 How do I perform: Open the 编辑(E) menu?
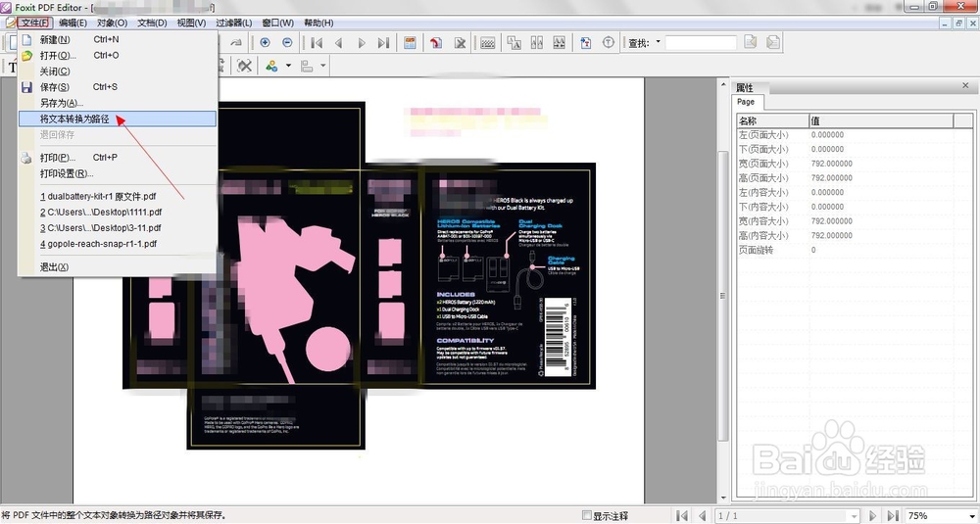(73, 24)
